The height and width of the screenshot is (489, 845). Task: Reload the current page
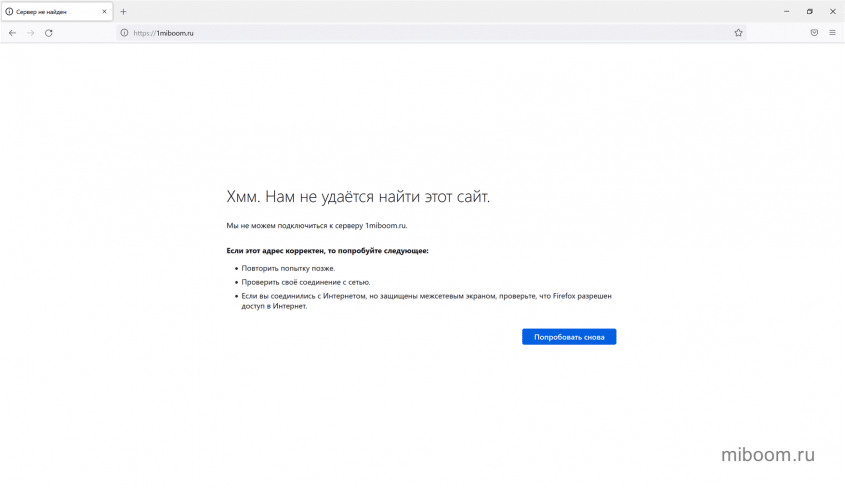tap(48, 33)
